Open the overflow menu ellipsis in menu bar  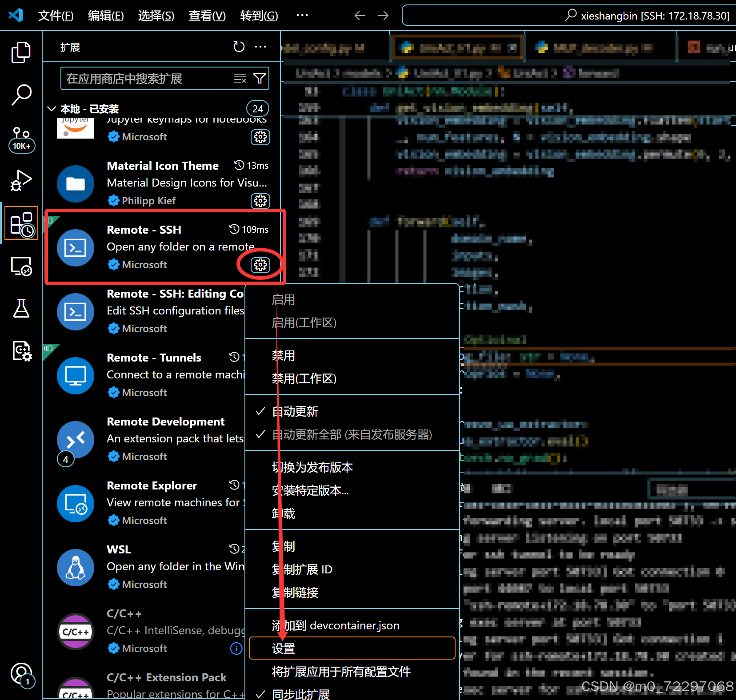coord(302,16)
